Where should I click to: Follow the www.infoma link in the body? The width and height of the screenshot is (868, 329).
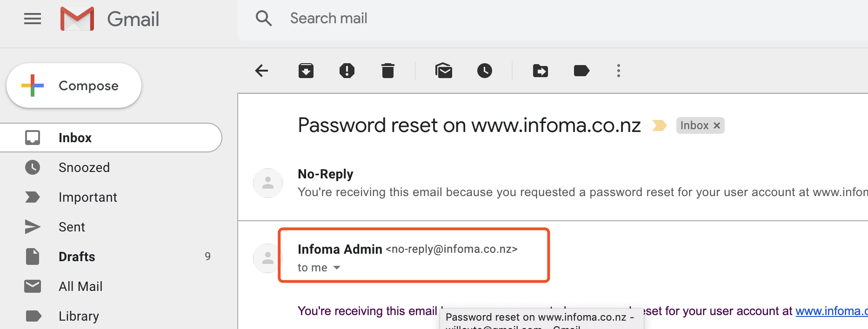[x=831, y=311]
